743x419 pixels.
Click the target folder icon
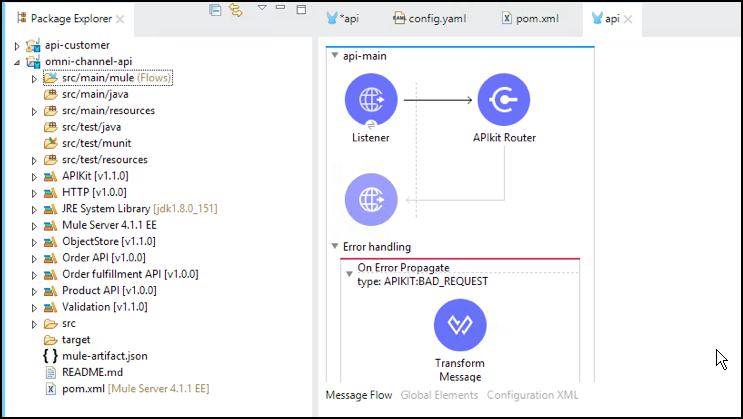[x=51, y=340]
